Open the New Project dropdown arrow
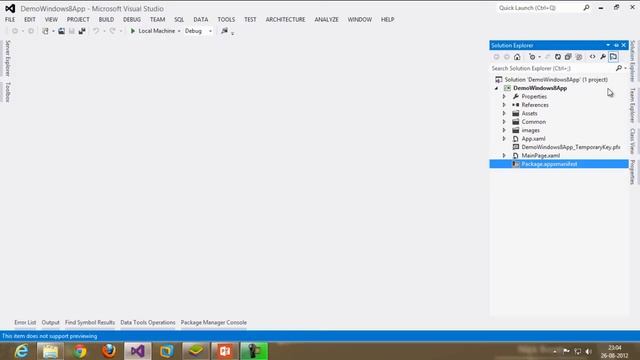The image size is (640, 360). (x=53, y=31)
